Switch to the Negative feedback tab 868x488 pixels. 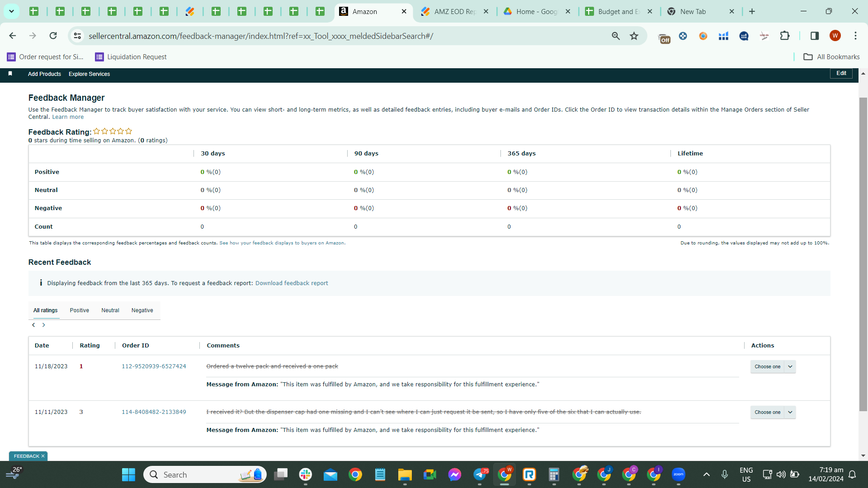tap(142, 310)
